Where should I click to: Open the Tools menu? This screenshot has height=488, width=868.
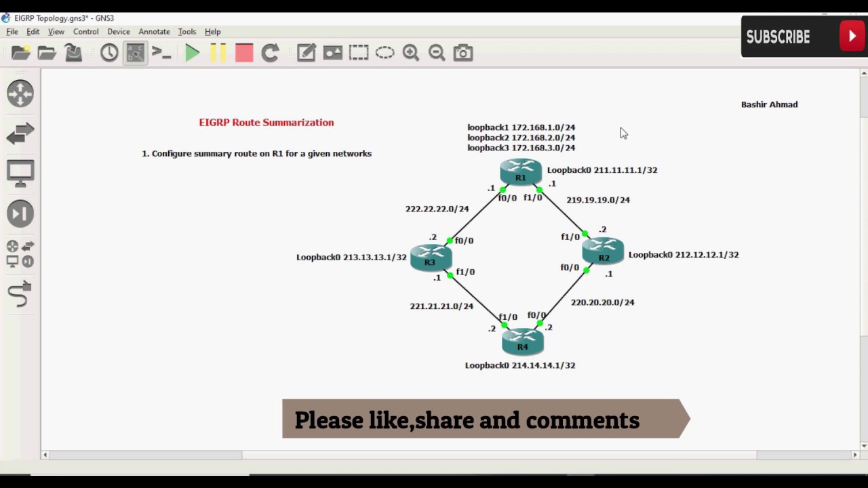pos(187,32)
